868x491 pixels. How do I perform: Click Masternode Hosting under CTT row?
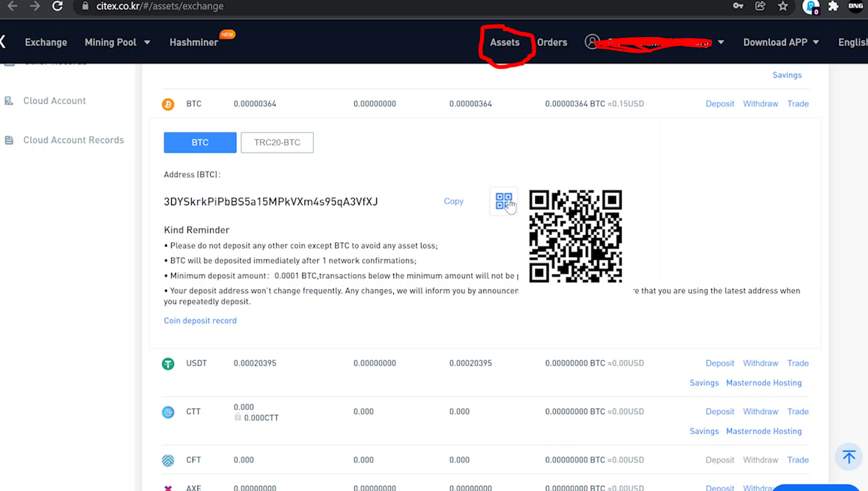[764, 431]
